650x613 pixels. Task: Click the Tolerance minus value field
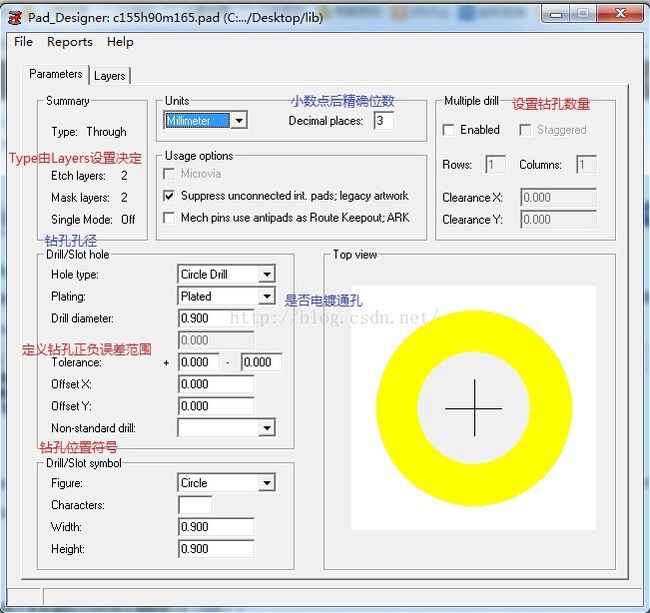click(262, 362)
